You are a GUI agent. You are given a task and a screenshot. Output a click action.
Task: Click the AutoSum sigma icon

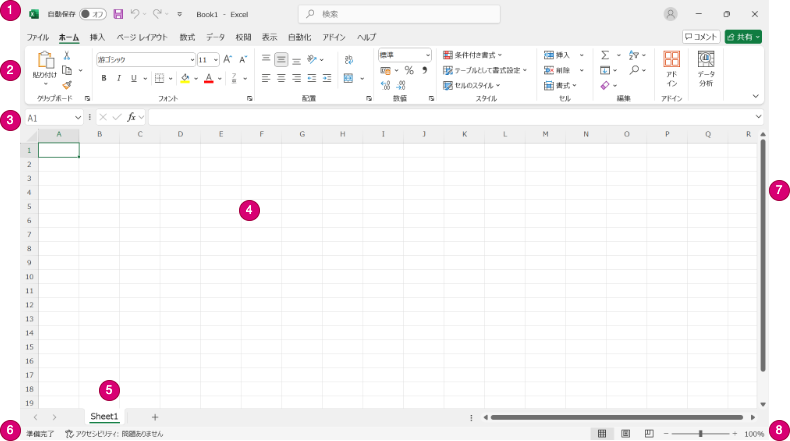click(x=605, y=55)
